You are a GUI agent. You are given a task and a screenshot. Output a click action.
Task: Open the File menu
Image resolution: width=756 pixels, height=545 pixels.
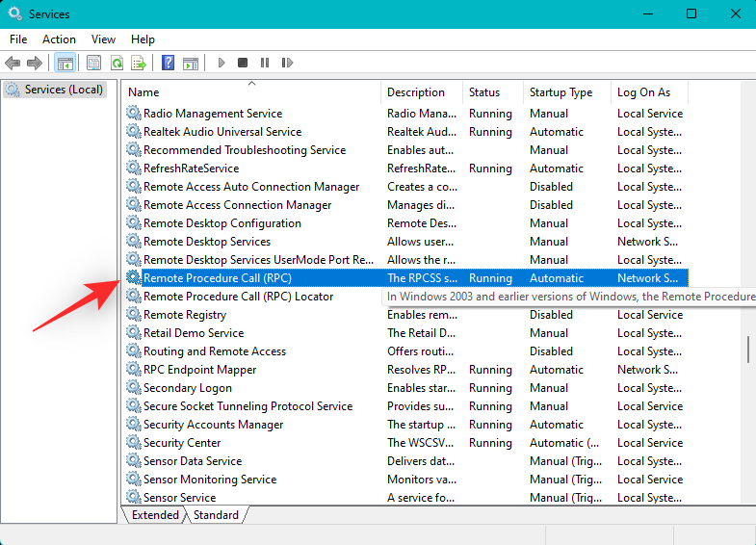(x=18, y=39)
